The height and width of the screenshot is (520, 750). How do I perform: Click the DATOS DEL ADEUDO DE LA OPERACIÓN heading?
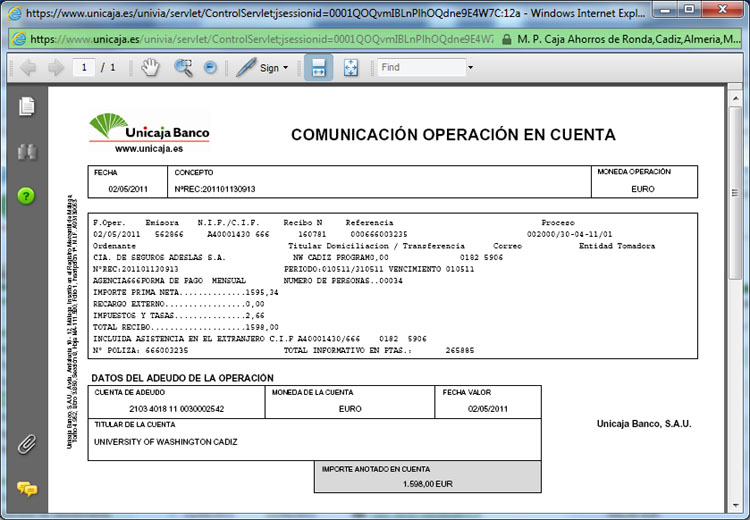(182, 378)
